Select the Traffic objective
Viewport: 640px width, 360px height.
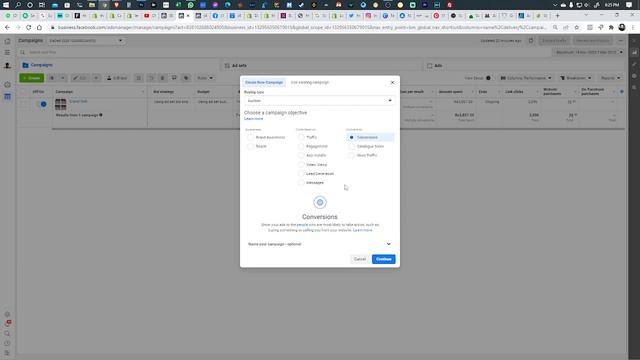[308, 138]
